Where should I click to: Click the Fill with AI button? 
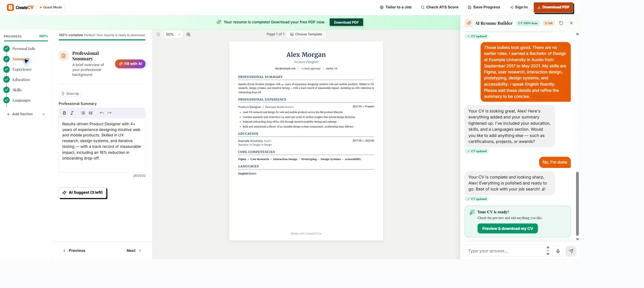(130, 64)
